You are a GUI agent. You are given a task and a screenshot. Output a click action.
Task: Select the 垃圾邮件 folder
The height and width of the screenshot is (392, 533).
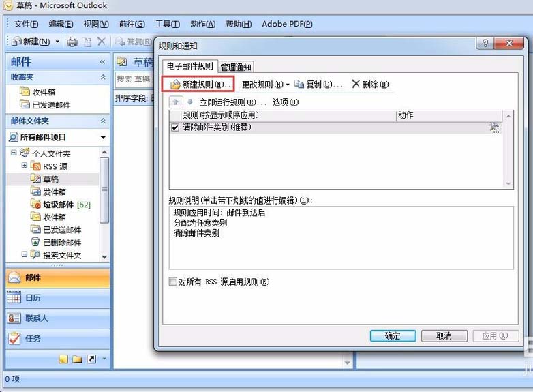click(58, 205)
